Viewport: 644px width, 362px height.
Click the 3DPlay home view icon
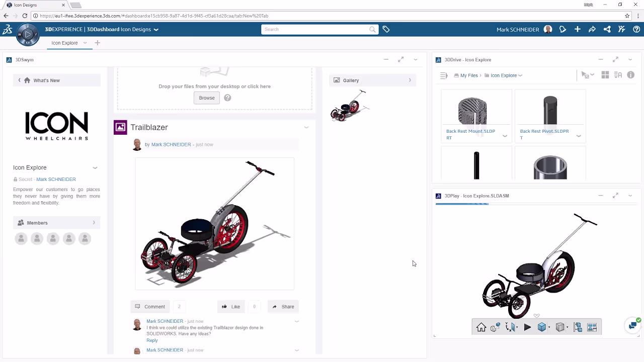pyautogui.click(x=481, y=327)
